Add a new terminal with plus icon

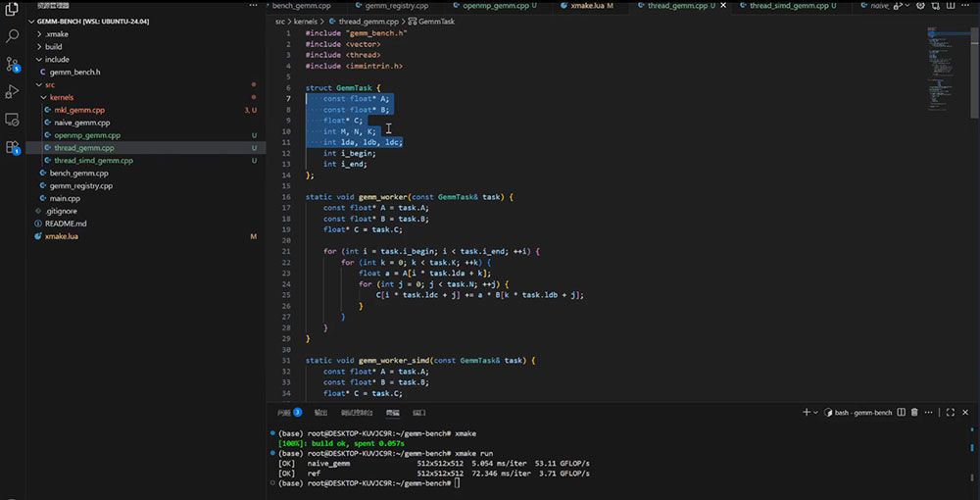807,413
